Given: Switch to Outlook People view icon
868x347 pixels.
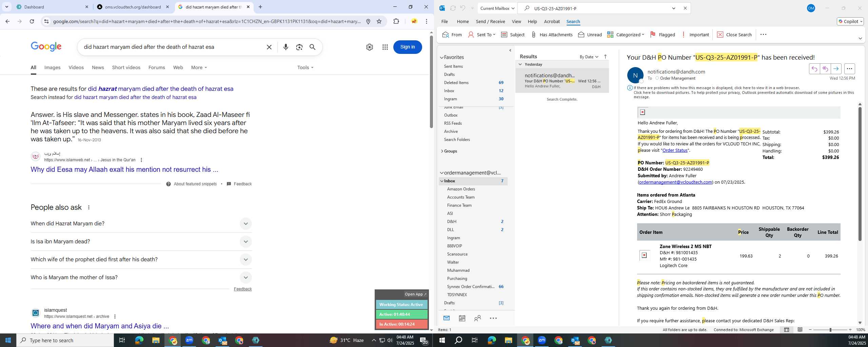Looking at the screenshot, I should (x=477, y=318).
